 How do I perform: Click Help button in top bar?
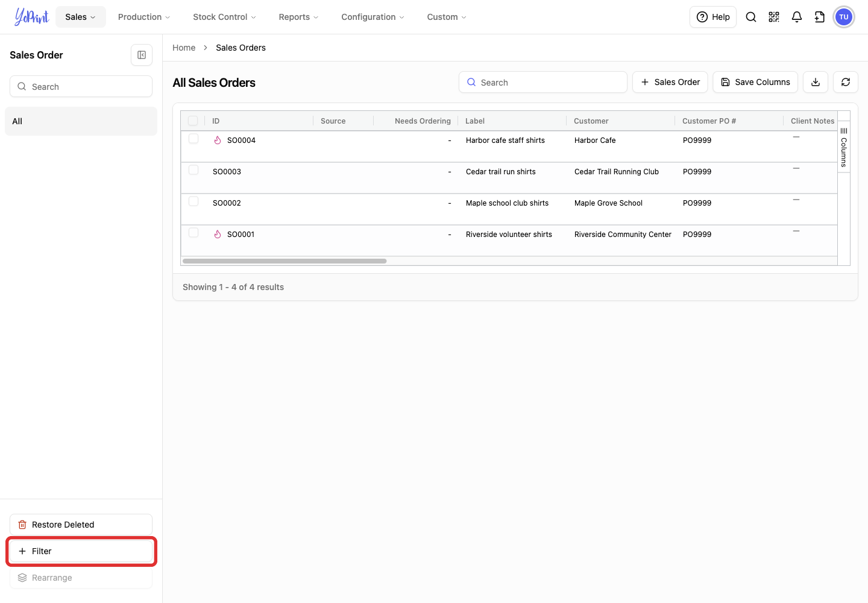coord(713,17)
